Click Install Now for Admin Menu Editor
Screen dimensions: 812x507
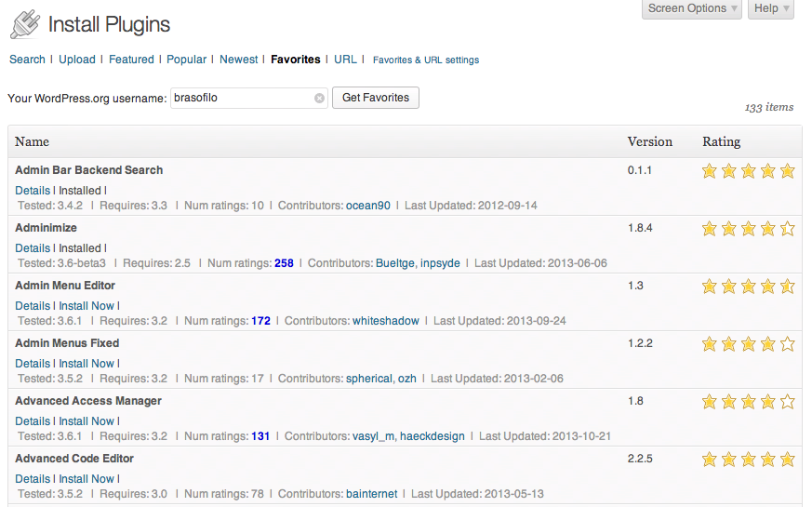(x=87, y=306)
